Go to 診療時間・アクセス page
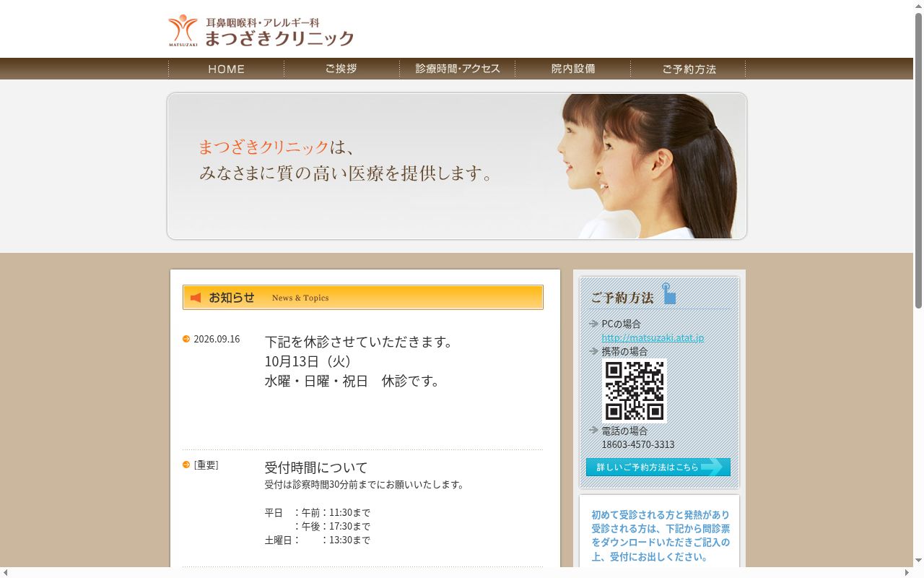This screenshot has height=578, width=924. tap(457, 69)
